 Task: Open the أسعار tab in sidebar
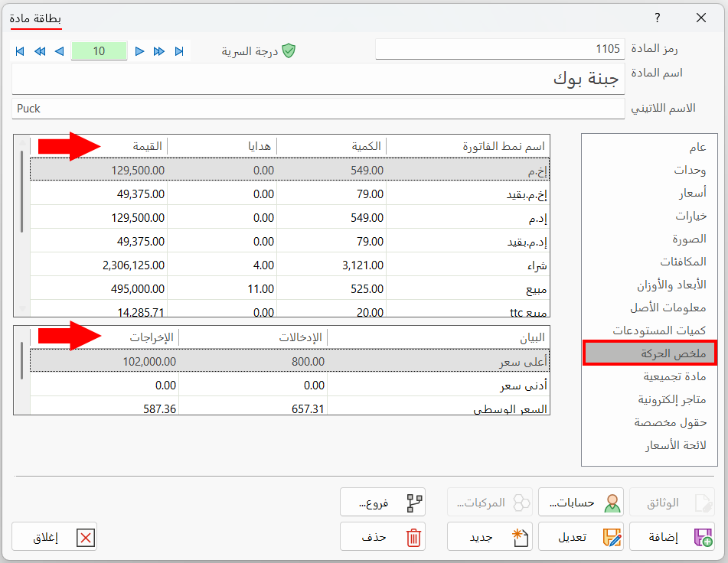pos(692,193)
